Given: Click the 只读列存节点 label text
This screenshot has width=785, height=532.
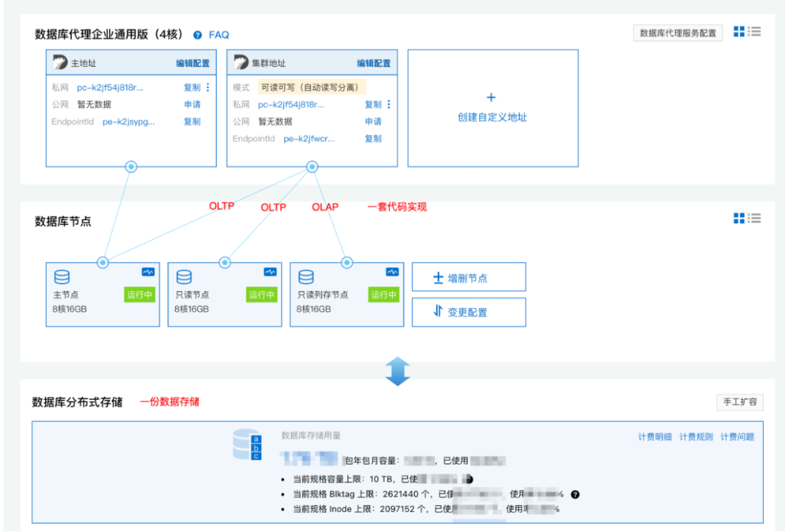Looking at the screenshot, I should pos(323,295).
